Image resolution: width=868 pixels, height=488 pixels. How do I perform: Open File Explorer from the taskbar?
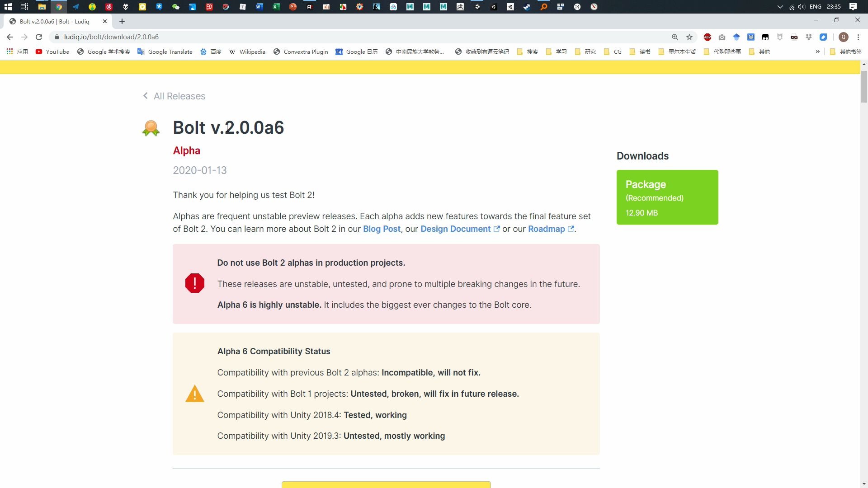point(42,7)
